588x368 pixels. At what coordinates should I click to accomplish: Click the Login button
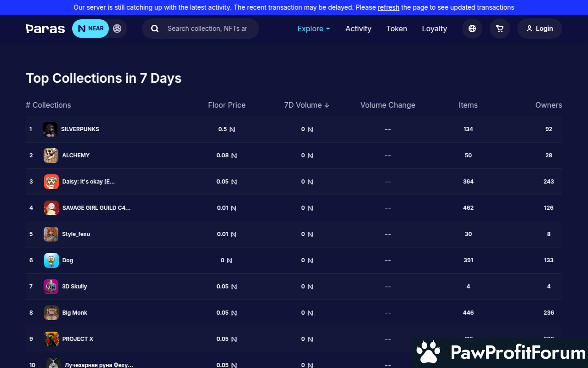[539, 29]
